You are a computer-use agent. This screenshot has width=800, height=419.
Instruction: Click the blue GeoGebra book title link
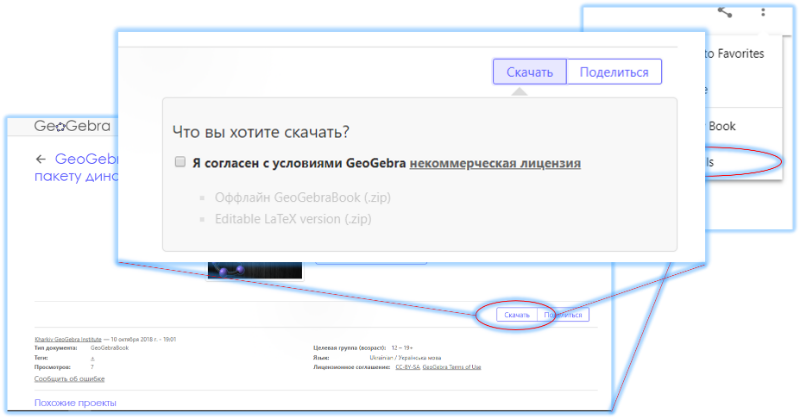click(77, 167)
